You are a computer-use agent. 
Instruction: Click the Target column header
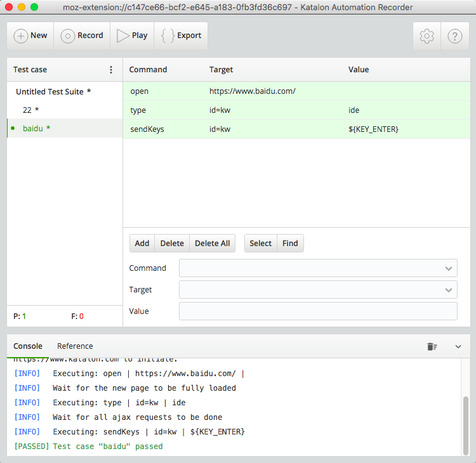point(221,70)
